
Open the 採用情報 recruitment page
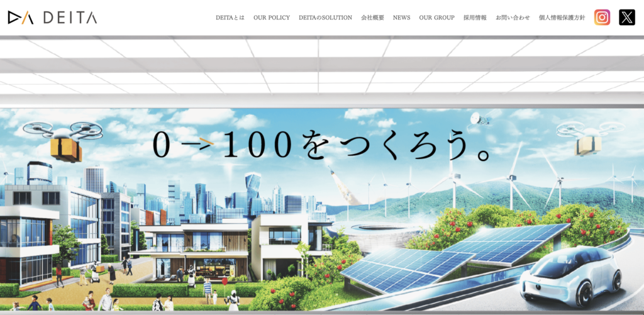click(475, 18)
